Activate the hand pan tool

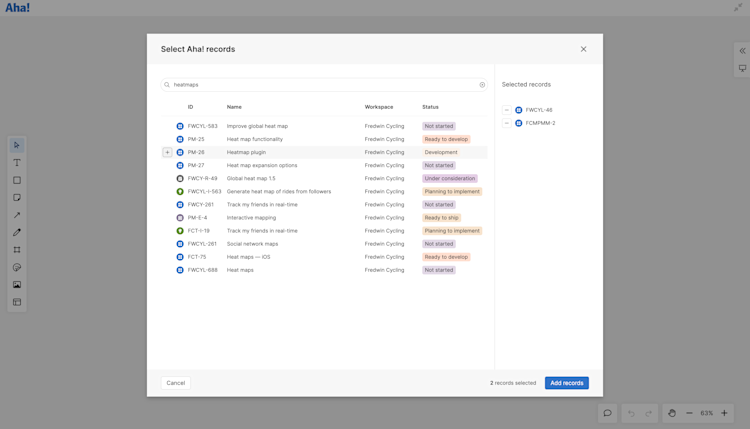(672, 413)
